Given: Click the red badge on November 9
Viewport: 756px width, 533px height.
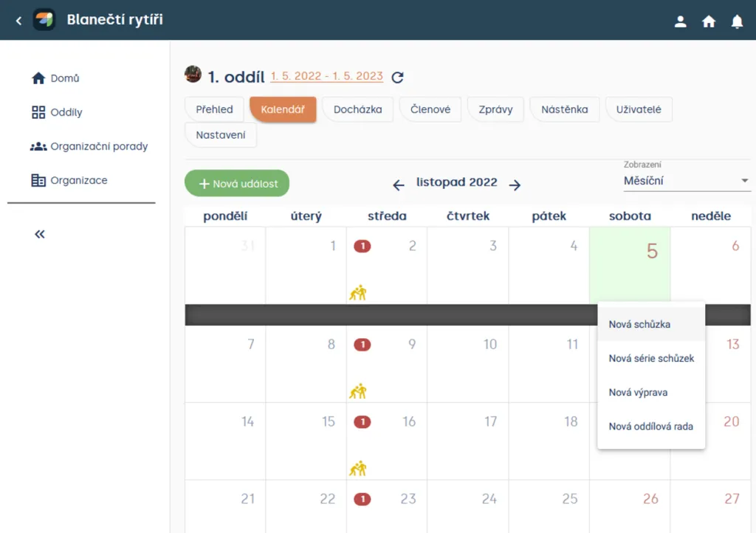Looking at the screenshot, I should pos(362,345).
